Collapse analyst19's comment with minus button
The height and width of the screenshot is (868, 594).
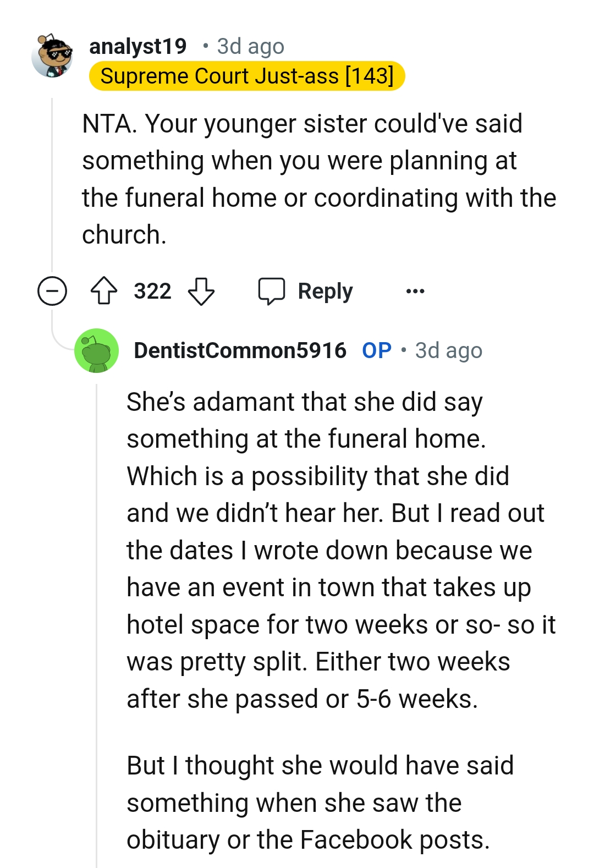(x=52, y=291)
